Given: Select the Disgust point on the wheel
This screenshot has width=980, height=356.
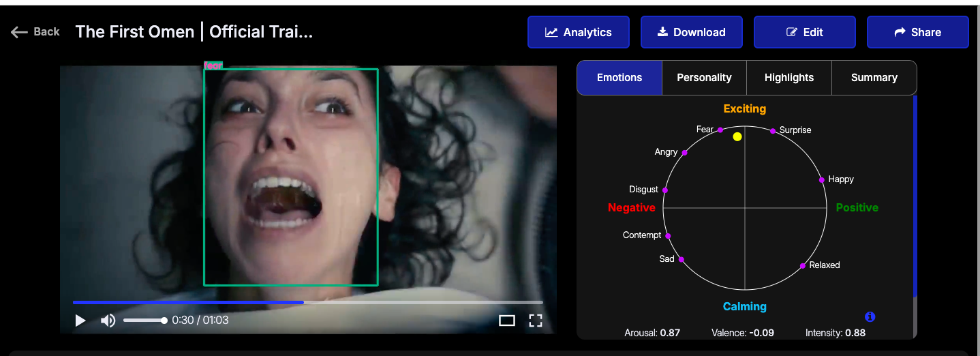Looking at the screenshot, I should pyautogui.click(x=665, y=190).
